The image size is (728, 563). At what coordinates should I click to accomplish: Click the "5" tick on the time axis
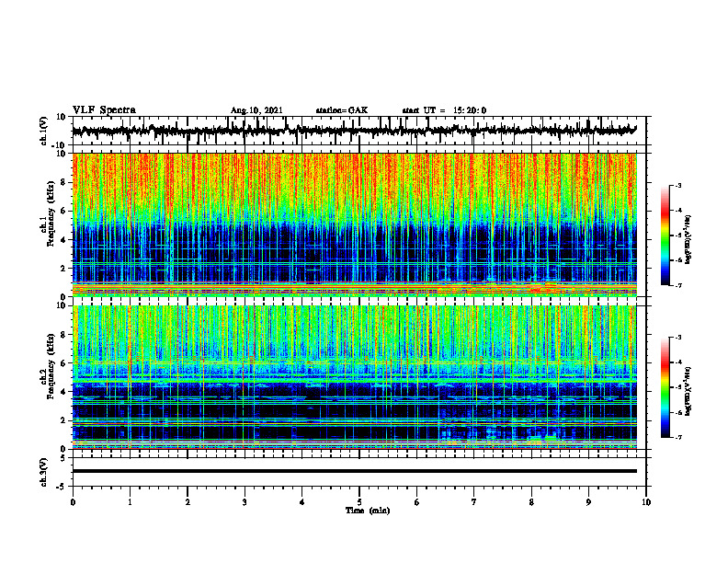coord(359,502)
